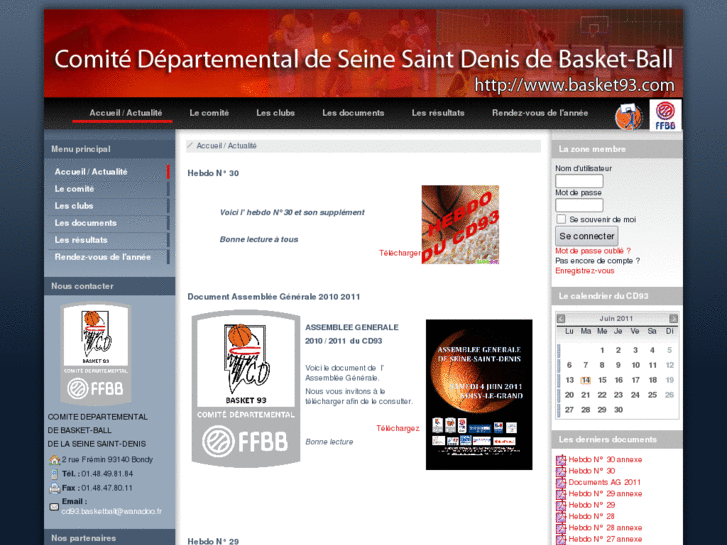The width and height of the screenshot is (727, 545).
Task: Open 'Hebdo N° 27 annexe' document link
Action: [605, 539]
